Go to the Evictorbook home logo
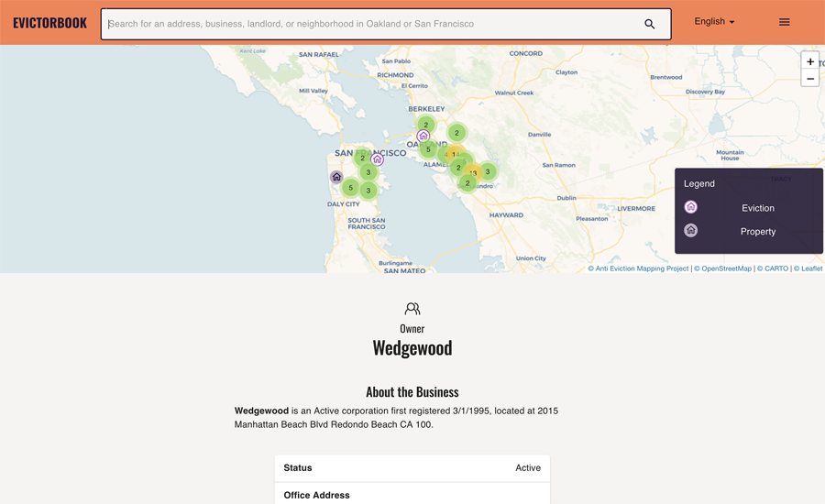 [x=50, y=23]
